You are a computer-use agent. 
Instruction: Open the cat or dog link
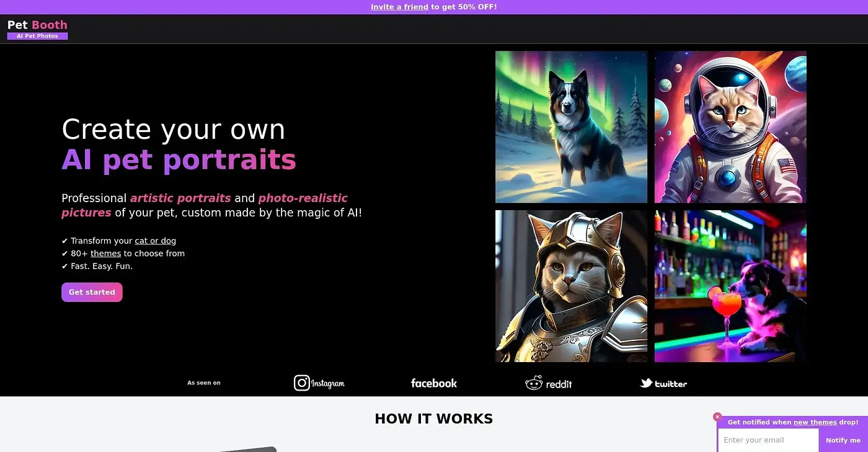pos(156,241)
